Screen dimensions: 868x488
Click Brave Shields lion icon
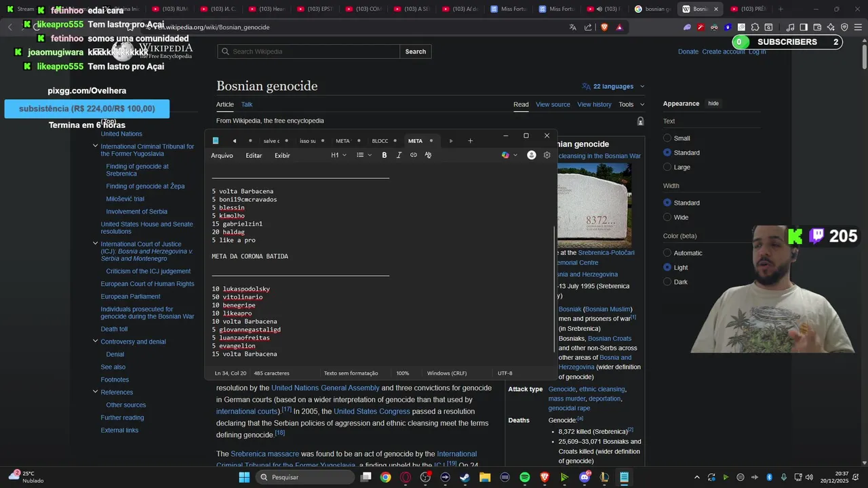click(x=604, y=27)
